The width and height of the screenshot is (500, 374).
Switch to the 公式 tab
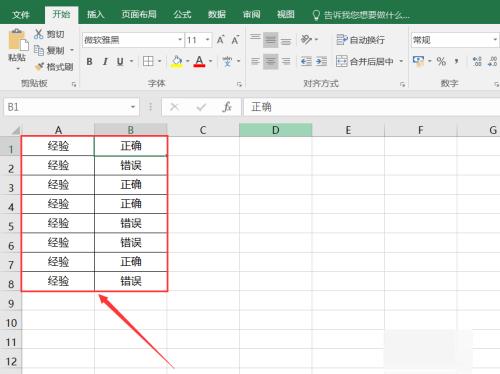(182, 15)
